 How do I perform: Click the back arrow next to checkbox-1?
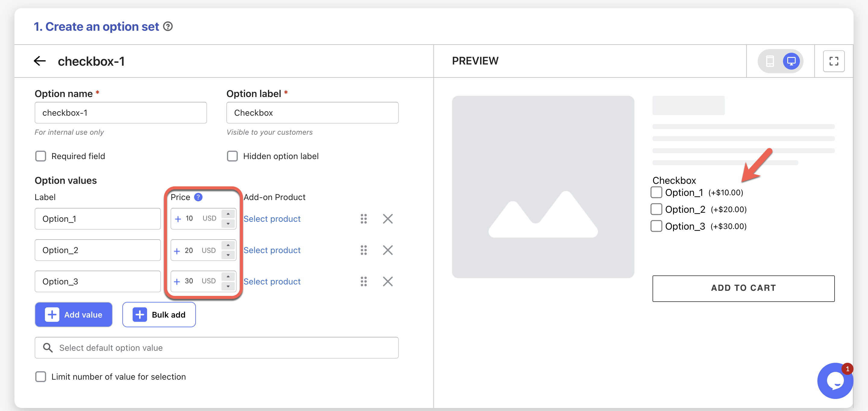[40, 61]
